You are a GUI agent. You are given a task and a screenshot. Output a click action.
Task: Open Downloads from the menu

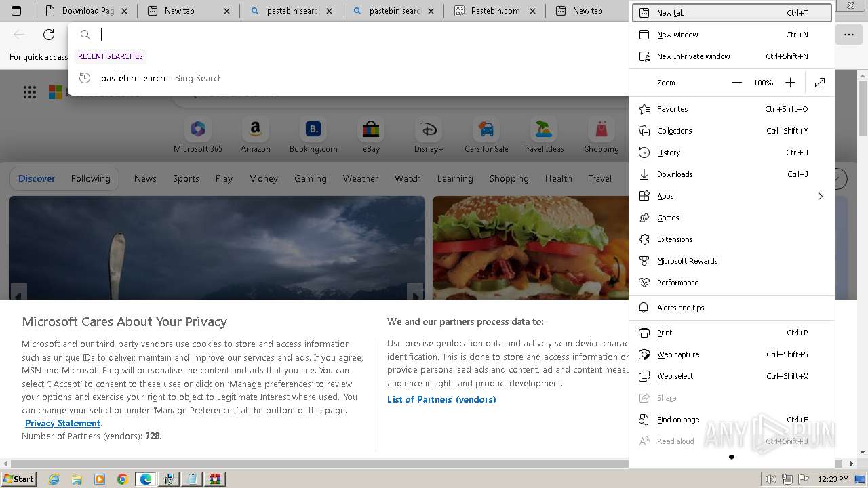click(732, 174)
